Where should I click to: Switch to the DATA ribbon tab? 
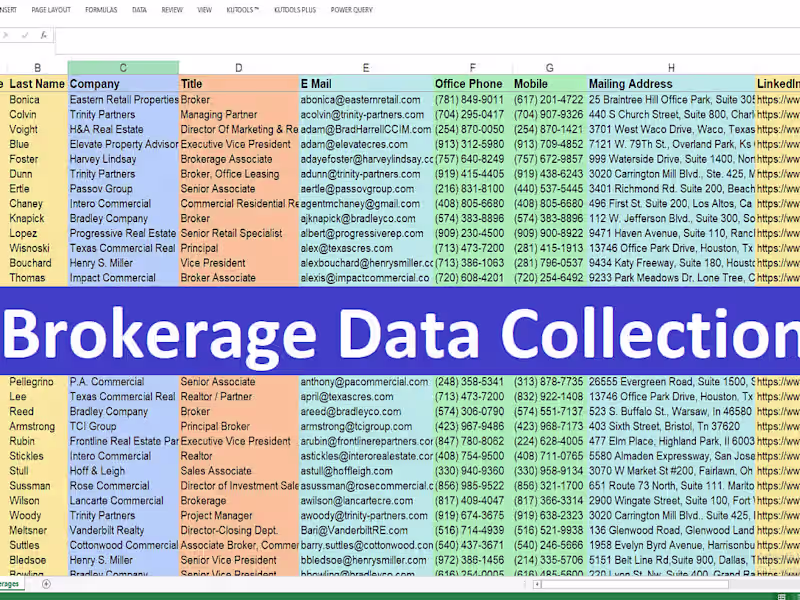pos(140,10)
